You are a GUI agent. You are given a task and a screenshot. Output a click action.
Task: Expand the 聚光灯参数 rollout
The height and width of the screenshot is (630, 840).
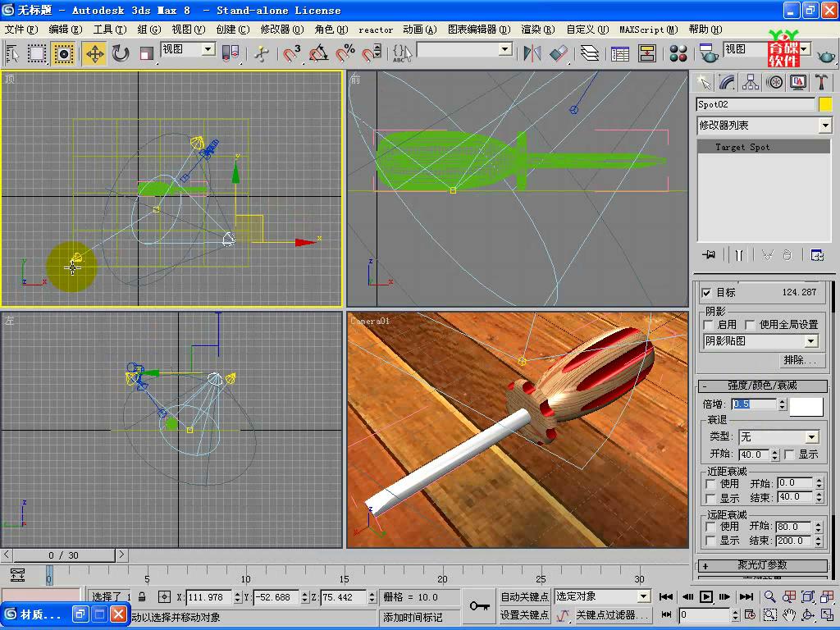(x=762, y=565)
